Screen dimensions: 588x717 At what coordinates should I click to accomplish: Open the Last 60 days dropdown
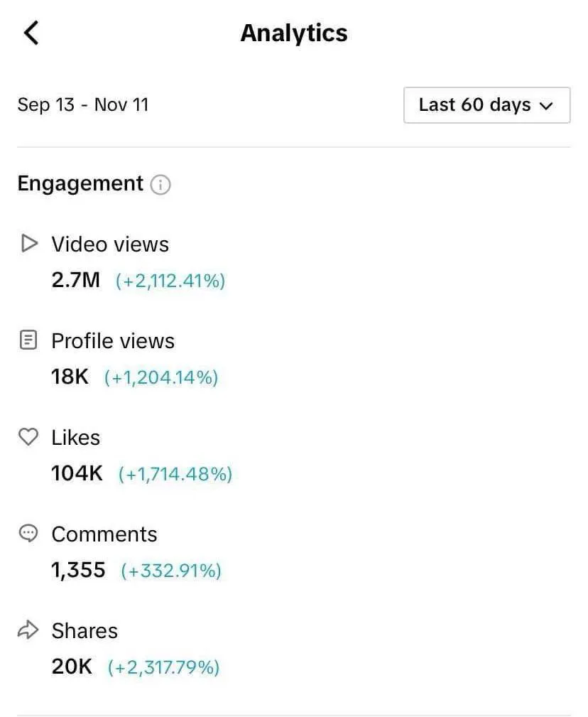pos(486,105)
